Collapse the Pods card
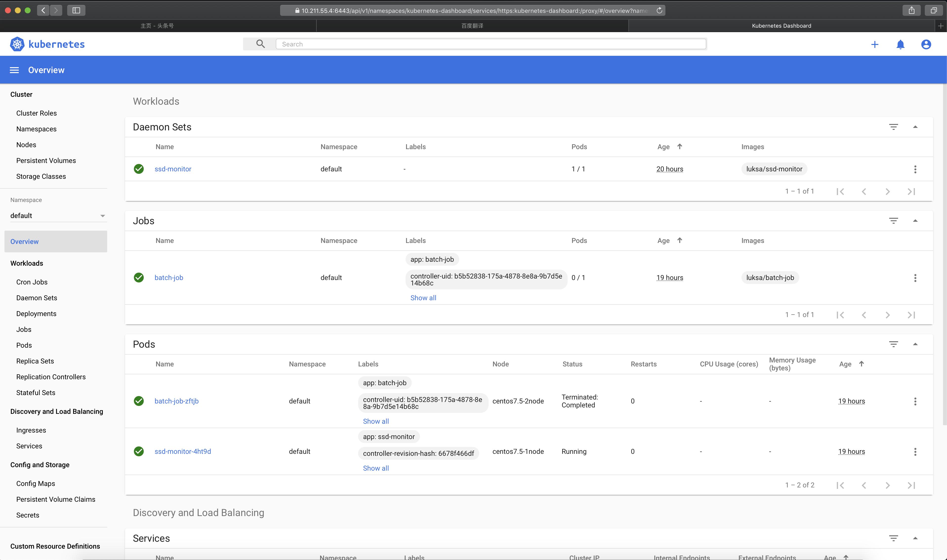947x560 pixels. pos(915,344)
